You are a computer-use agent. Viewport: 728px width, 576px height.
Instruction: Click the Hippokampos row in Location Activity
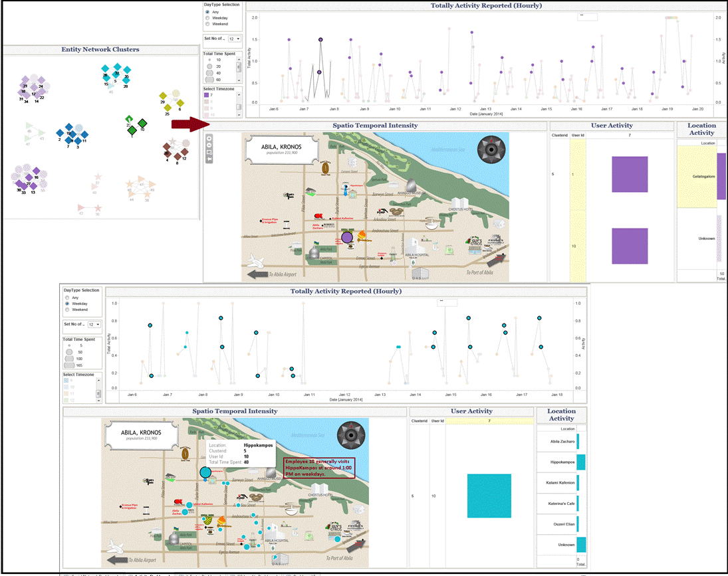coord(561,462)
